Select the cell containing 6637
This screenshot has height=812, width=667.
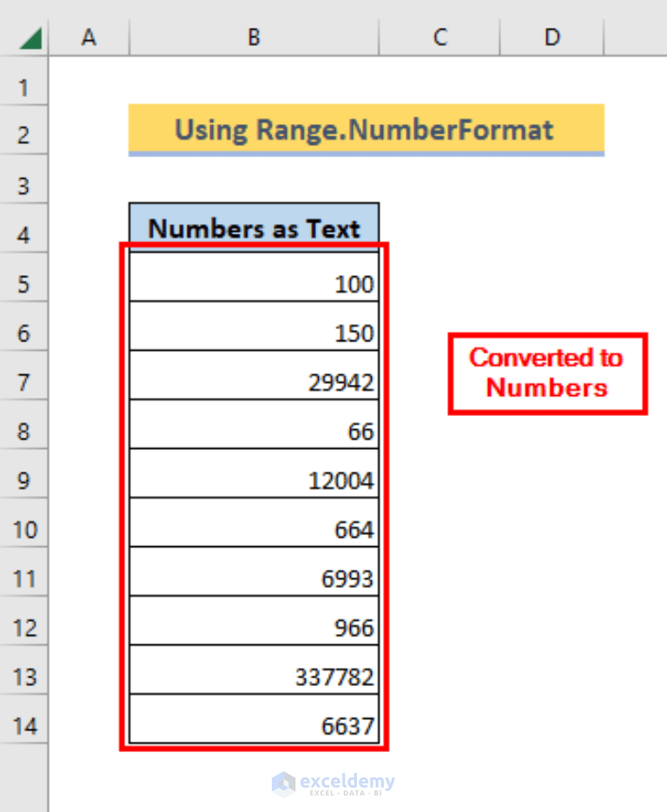(x=254, y=719)
